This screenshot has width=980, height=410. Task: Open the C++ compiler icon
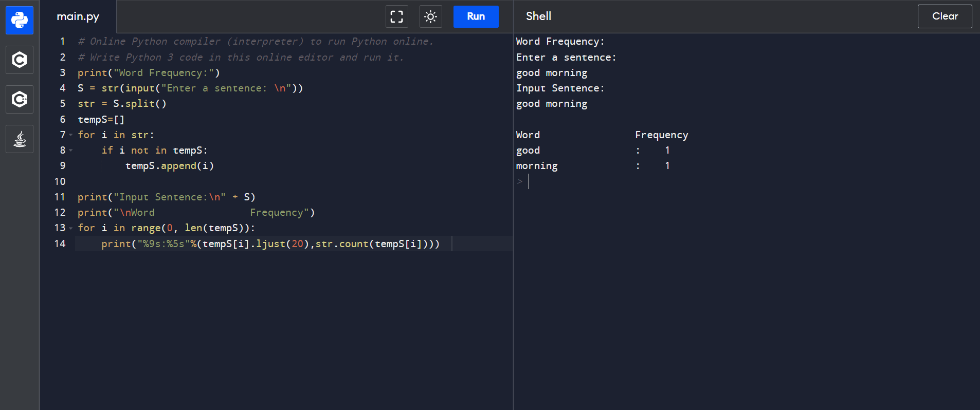20,100
